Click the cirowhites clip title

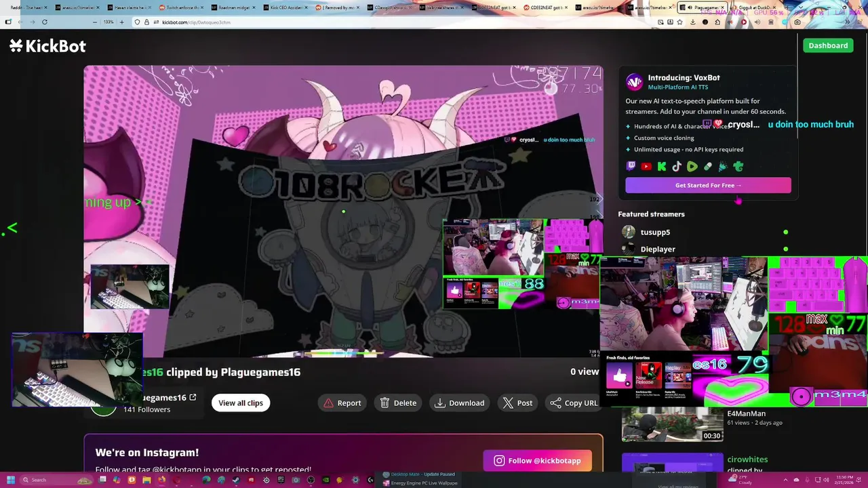747,460
